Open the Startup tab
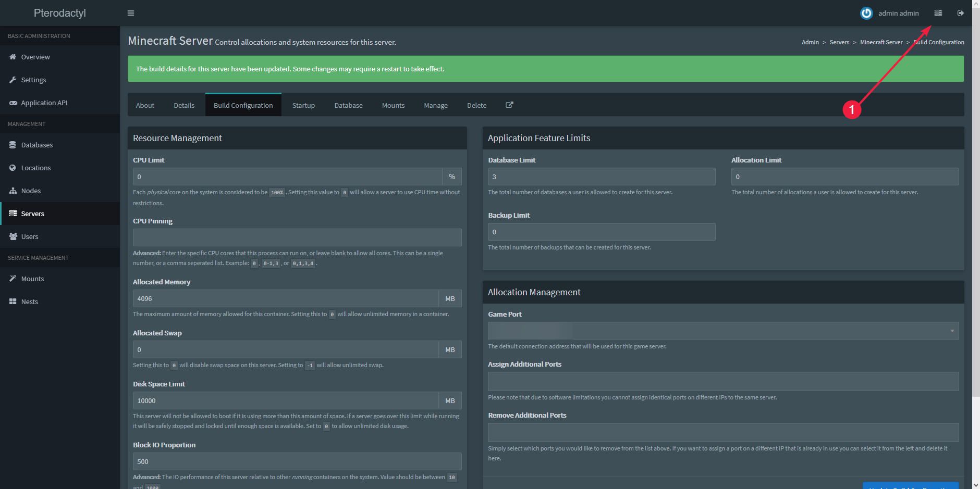Viewport: 980px width, 489px height. 303,105
